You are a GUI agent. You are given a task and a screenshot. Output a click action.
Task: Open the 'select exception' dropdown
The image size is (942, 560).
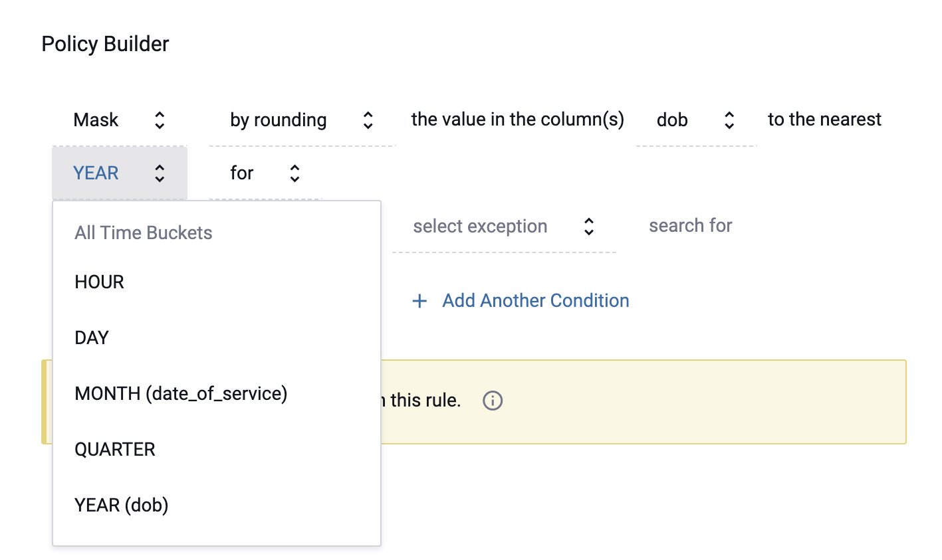[x=504, y=226]
